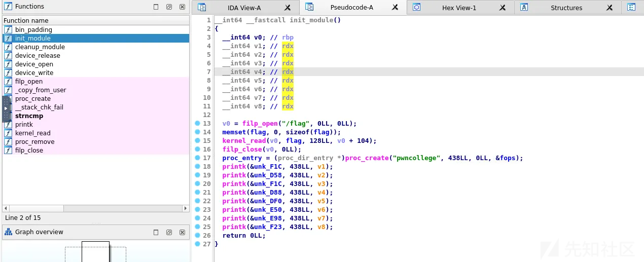Close the Hex View-1 tab
This screenshot has width=644, height=262.
pyautogui.click(x=503, y=8)
